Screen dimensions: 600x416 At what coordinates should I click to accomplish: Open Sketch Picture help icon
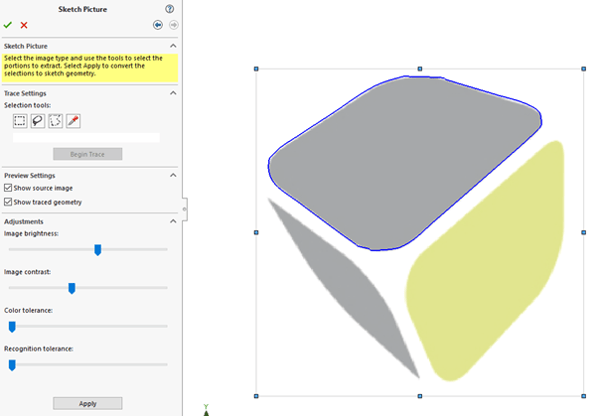(170, 9)
